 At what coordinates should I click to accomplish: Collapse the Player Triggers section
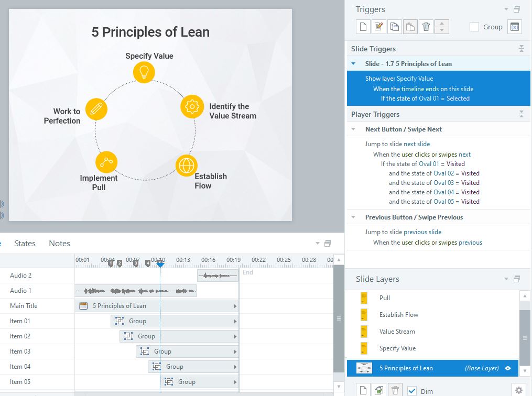tap(522, 114)
